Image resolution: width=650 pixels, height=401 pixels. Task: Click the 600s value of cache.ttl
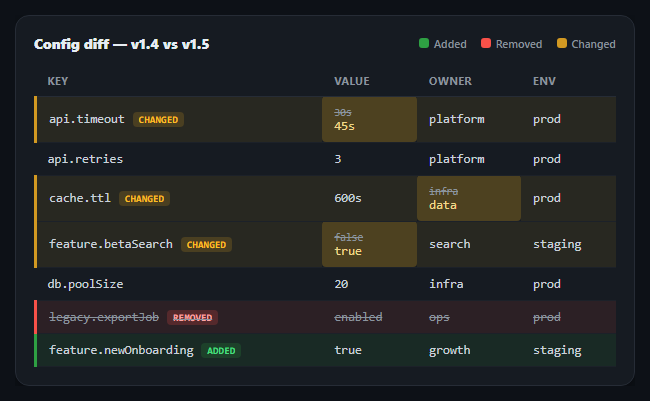click(348, 198)
